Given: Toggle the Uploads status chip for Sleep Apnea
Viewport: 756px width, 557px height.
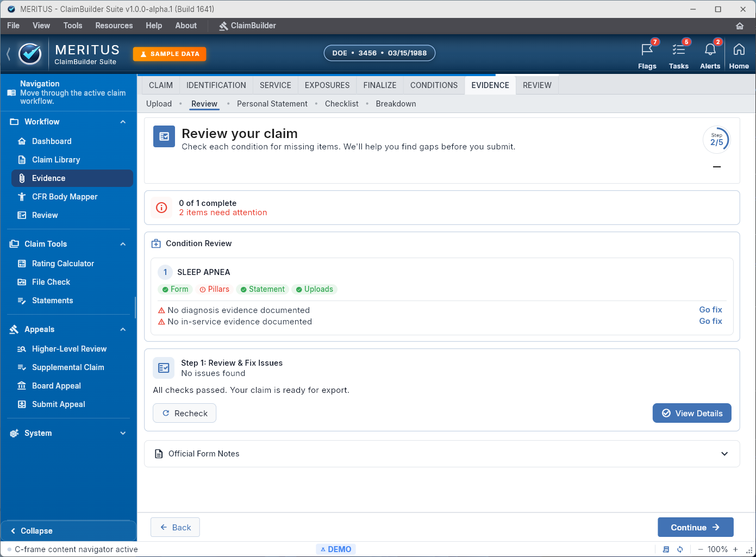Looking at the screenshot, I should (314, 289).
